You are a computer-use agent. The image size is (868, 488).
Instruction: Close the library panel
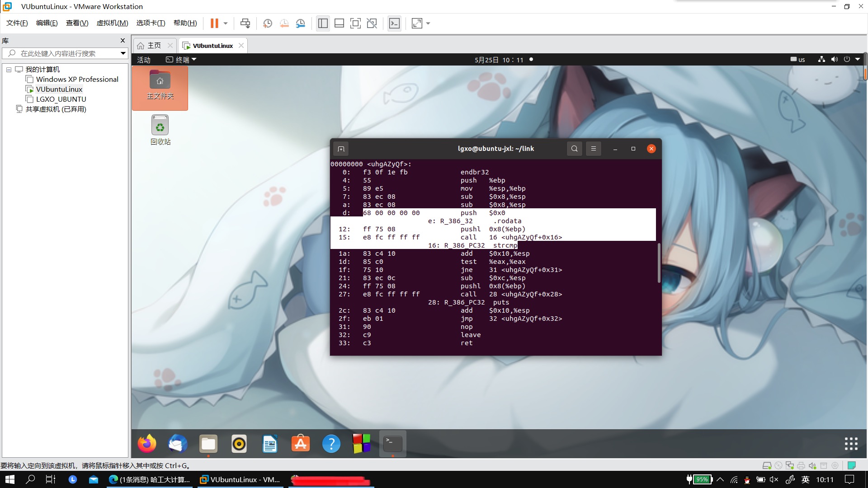pyautogui.click(x=123, y=41)
